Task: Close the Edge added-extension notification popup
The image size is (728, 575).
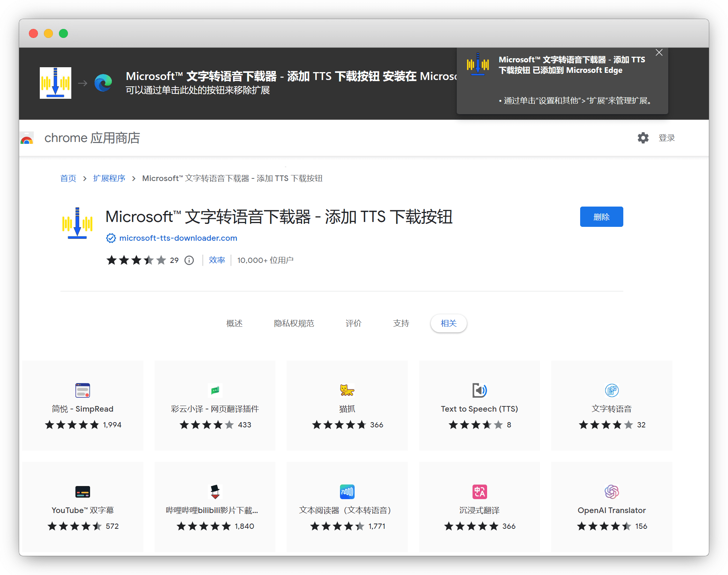Action: coord(659,53)
